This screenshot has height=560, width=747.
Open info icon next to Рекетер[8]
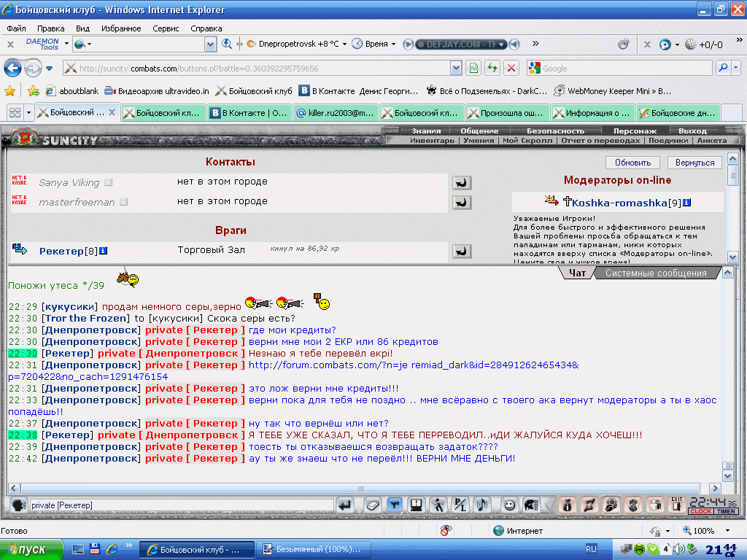[104, 251]
